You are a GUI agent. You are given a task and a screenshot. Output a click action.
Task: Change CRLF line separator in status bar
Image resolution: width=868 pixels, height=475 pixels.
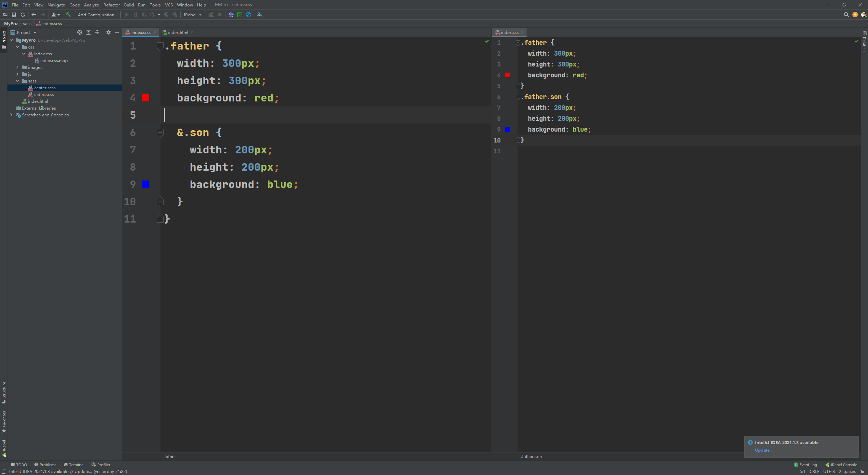pos(814,472)
